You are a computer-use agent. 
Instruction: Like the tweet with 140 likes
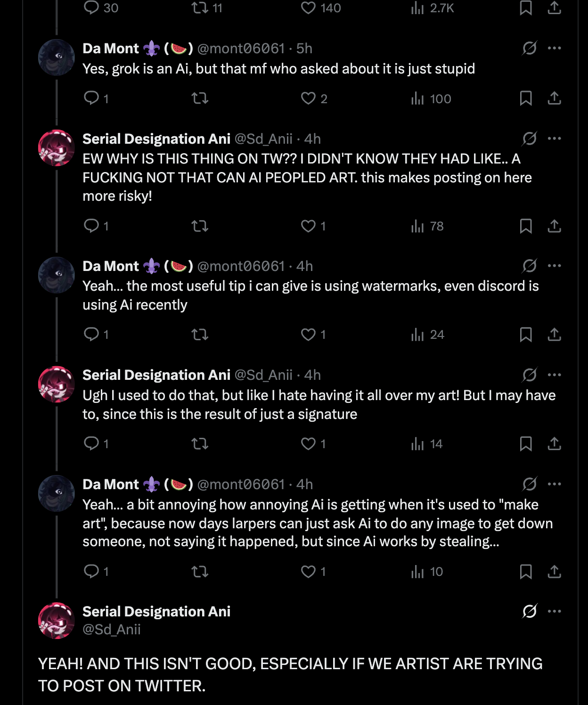pos(309,8)
